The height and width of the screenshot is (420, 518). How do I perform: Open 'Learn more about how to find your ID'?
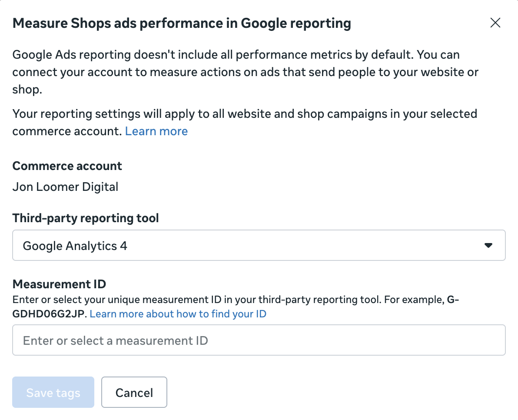coord(178,314)
